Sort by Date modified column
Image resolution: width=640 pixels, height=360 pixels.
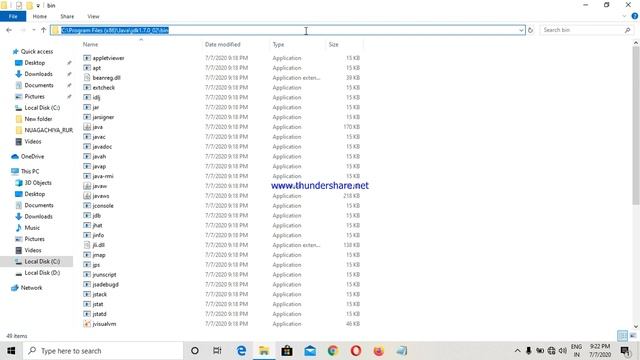pyautogui.click(x=223, y=44)
